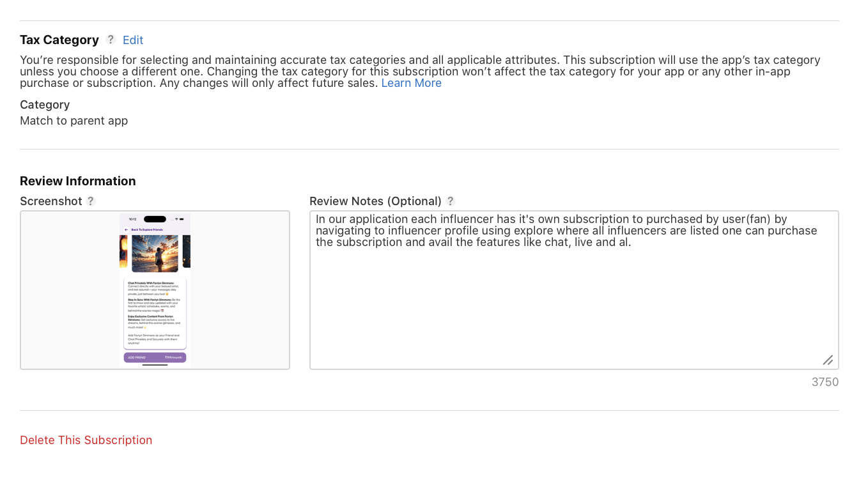Edit the Tax Category

133,40
